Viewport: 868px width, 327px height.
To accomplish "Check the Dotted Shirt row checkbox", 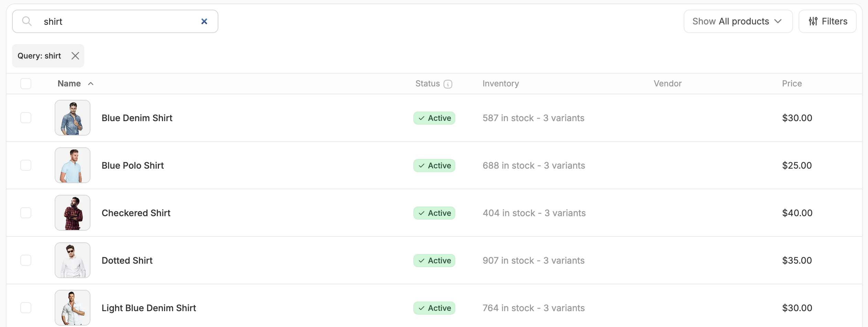I will (x=26, y=260).
